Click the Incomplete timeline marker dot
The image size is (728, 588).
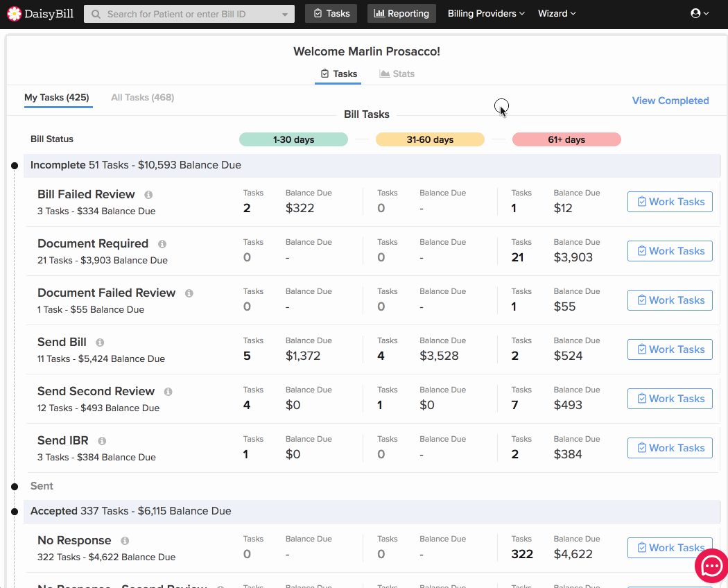(x=15, y=165)
